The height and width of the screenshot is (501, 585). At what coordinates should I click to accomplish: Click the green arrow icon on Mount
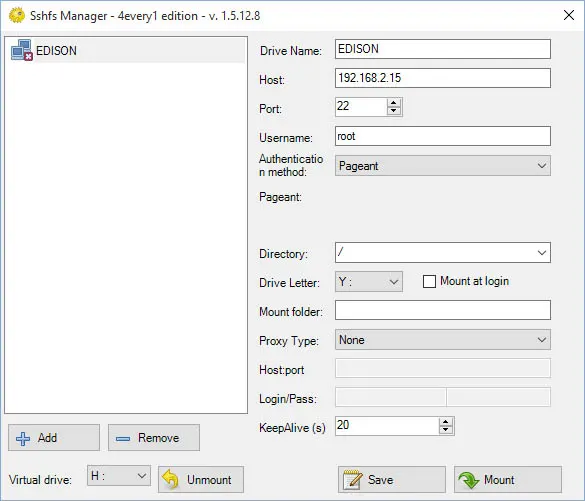point(469,480)
